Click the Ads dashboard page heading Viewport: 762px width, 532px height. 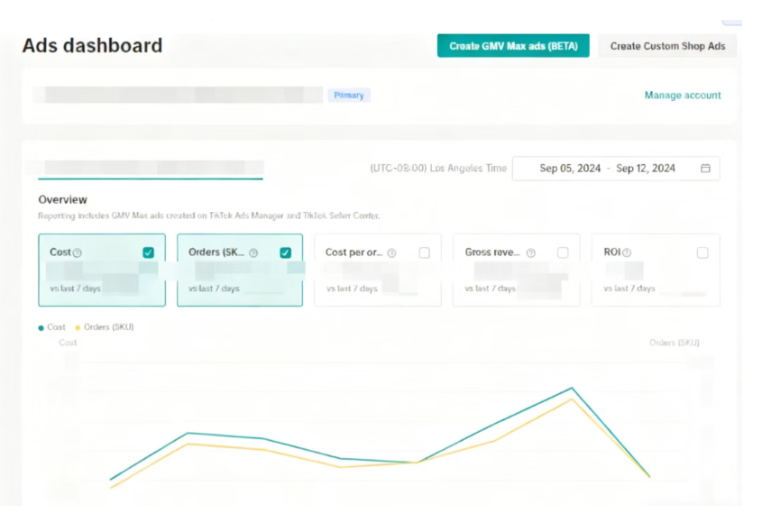point(92,46)
